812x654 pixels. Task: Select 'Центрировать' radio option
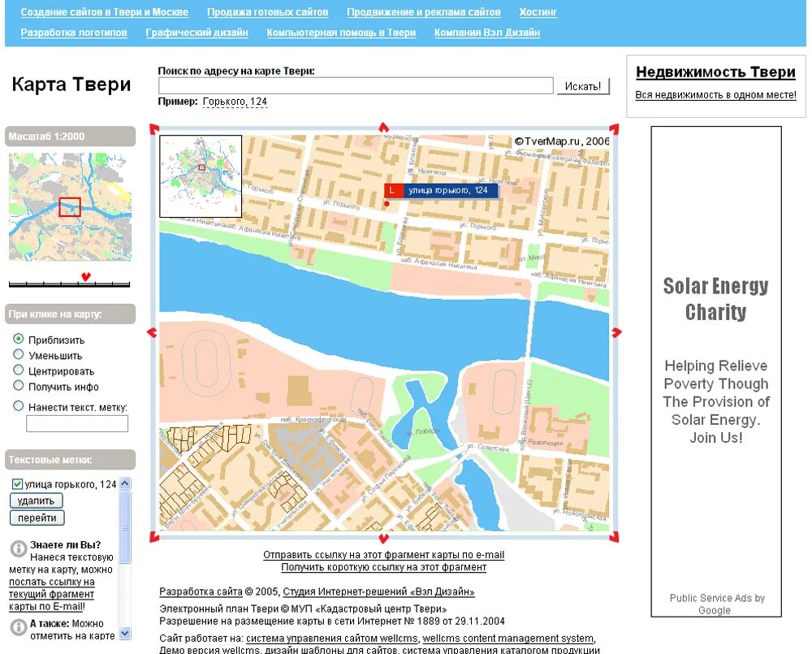point(18,370)
